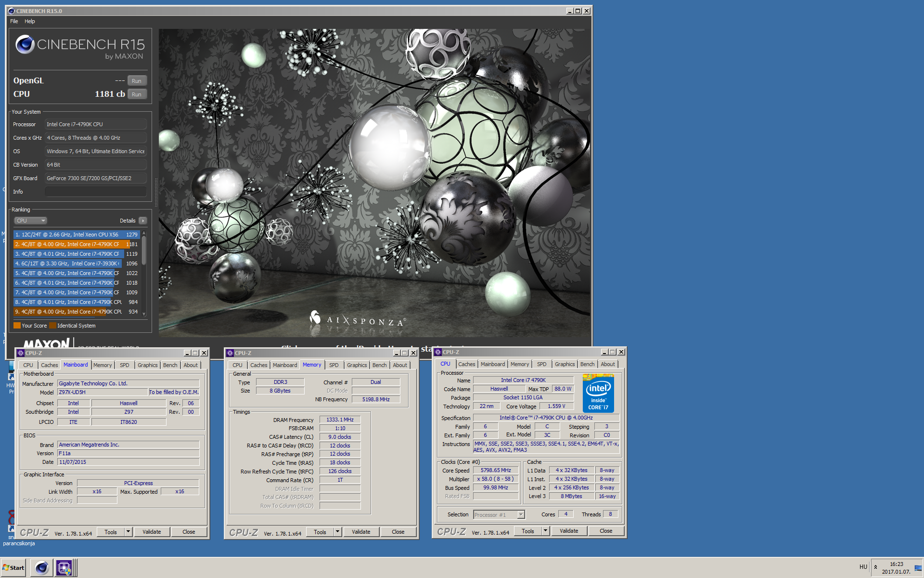
Task: Open Tools dropdown arrow in Mainboard CPU-Z
Action: (128, 532)
